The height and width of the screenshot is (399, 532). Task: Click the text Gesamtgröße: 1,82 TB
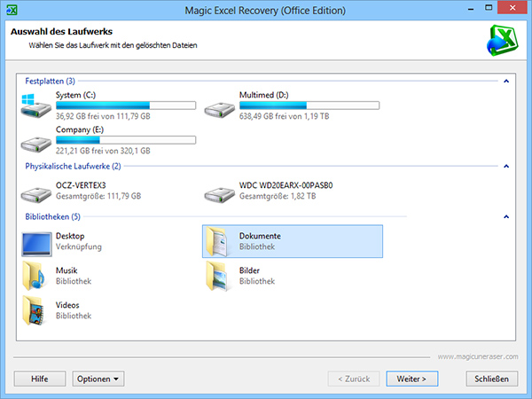click(x=278, y=196)
